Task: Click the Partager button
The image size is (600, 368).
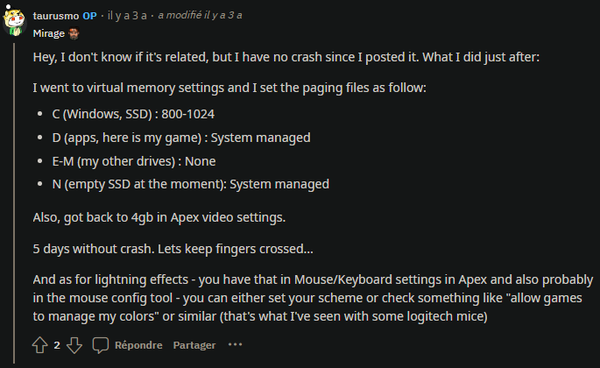Action: click(194, 345)
